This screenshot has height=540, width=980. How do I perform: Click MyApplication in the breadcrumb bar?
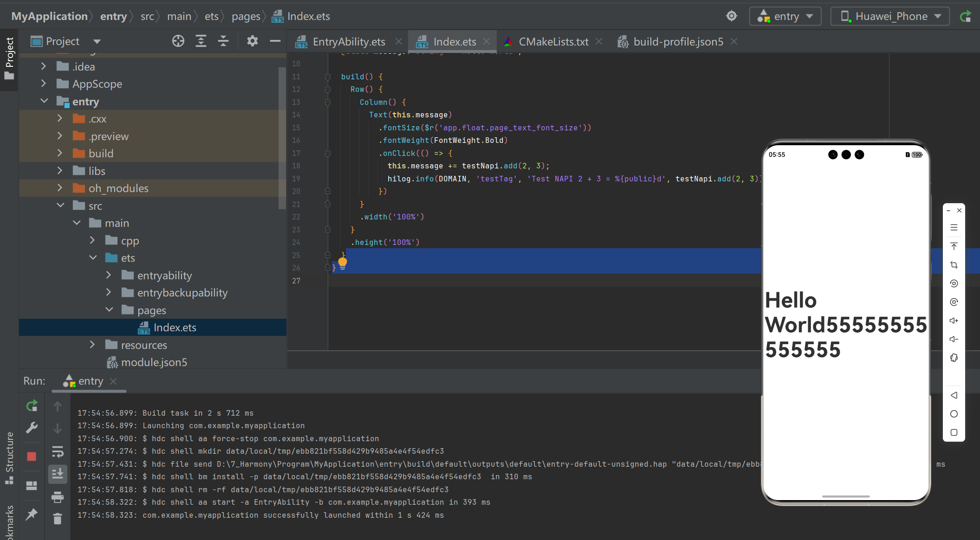click(x=49, y=16)
